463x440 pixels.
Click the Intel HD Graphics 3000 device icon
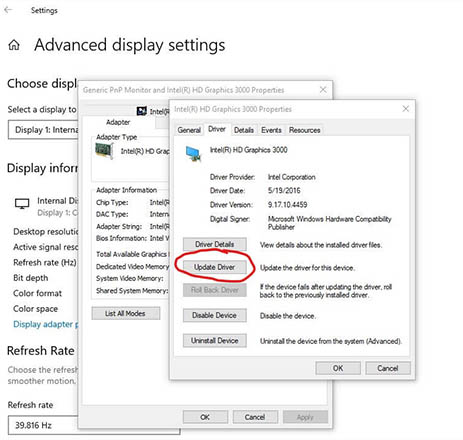pyautogui.click(x=193, y=154)
